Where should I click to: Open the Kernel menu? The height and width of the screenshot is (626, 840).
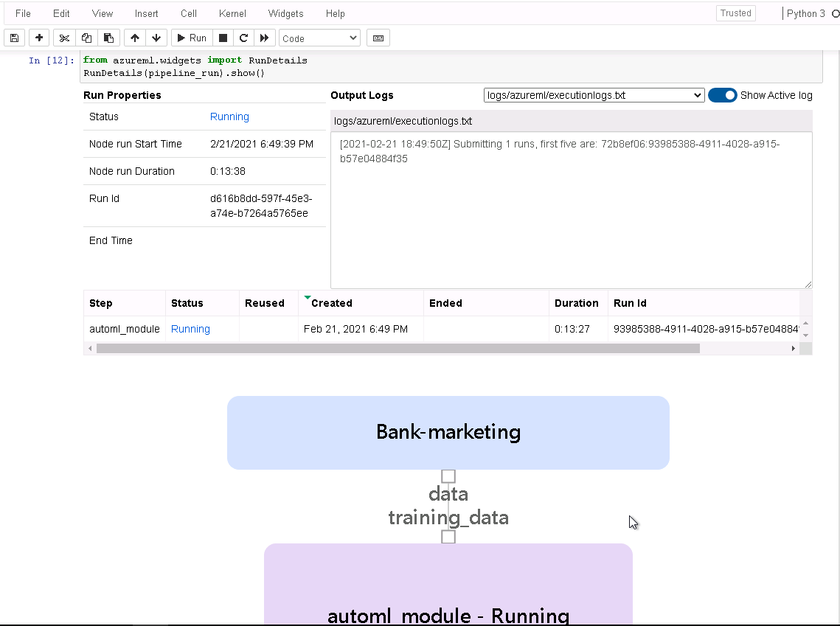pyautogui.click(x=232, y=13)
